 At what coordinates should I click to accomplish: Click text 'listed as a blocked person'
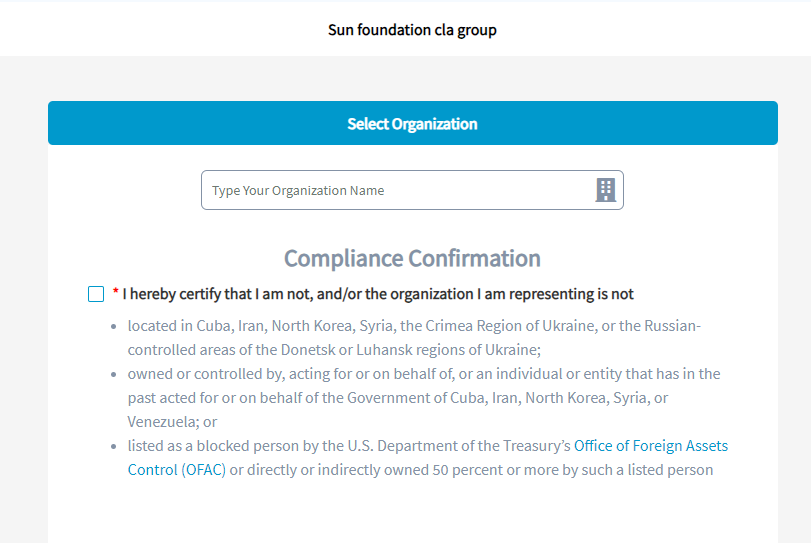230,446
